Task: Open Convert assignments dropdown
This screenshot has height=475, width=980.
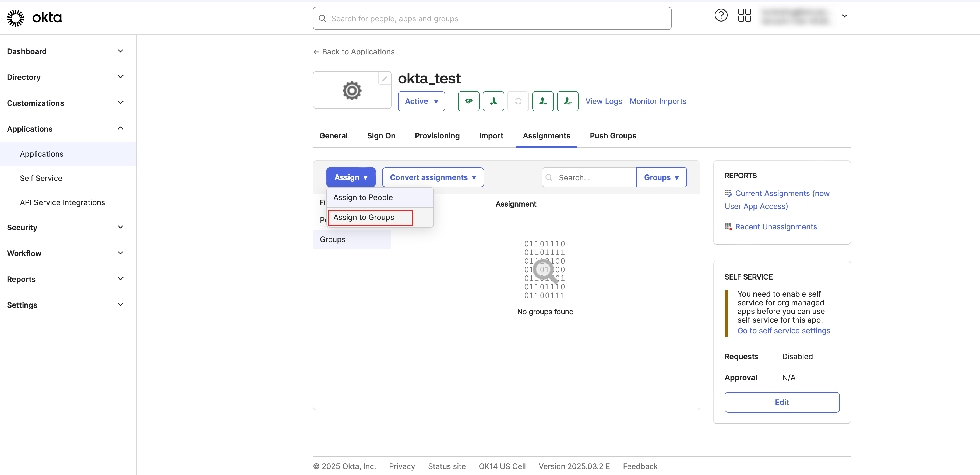Action: pyautogui.click(x=433, y=177)
